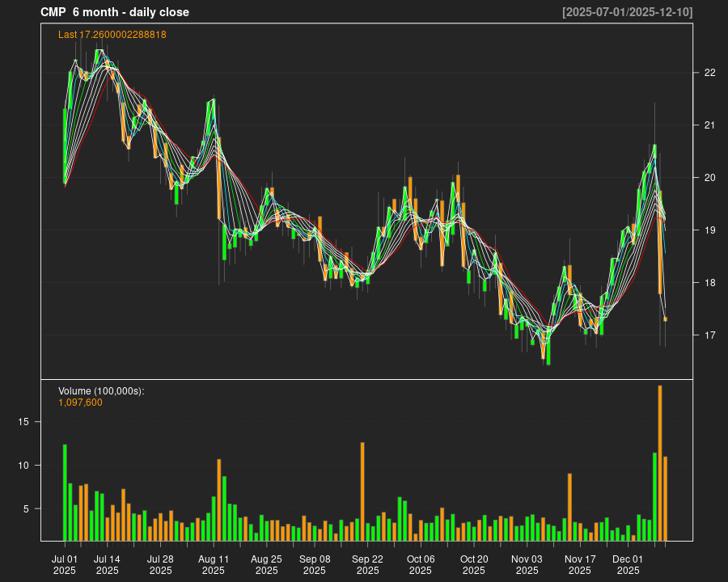Click the date range label in top right

click(628, 12)
